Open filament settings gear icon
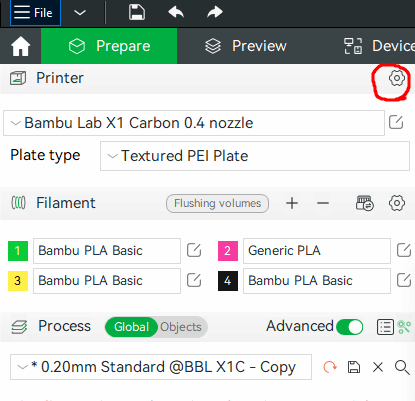This screenshot has height=401, width=415. [x=397, y=203]
